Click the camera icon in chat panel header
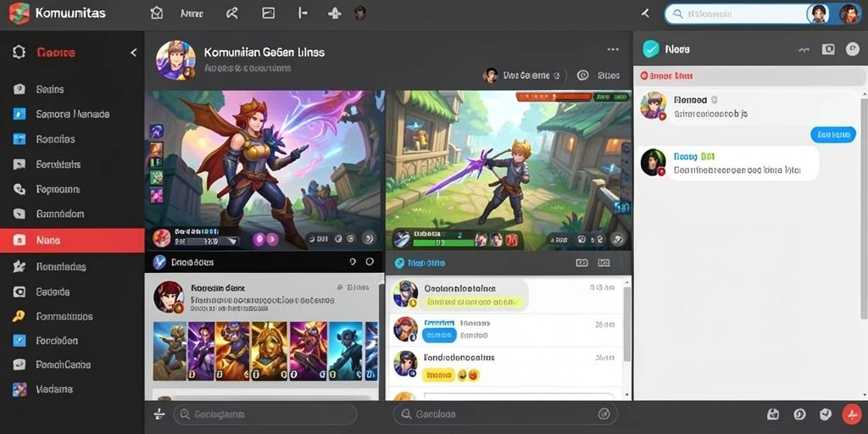 [828, 49]
